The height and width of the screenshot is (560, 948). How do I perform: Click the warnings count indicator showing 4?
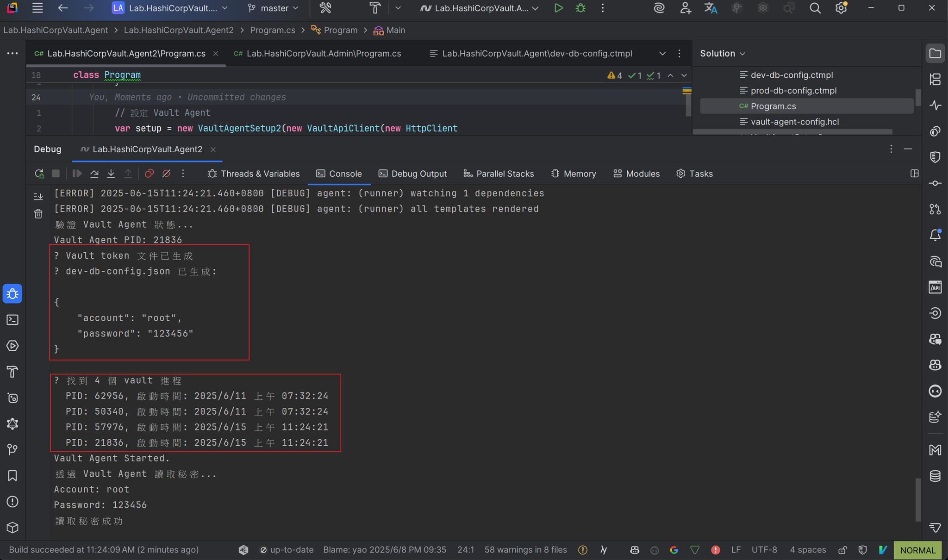(615, 75)
